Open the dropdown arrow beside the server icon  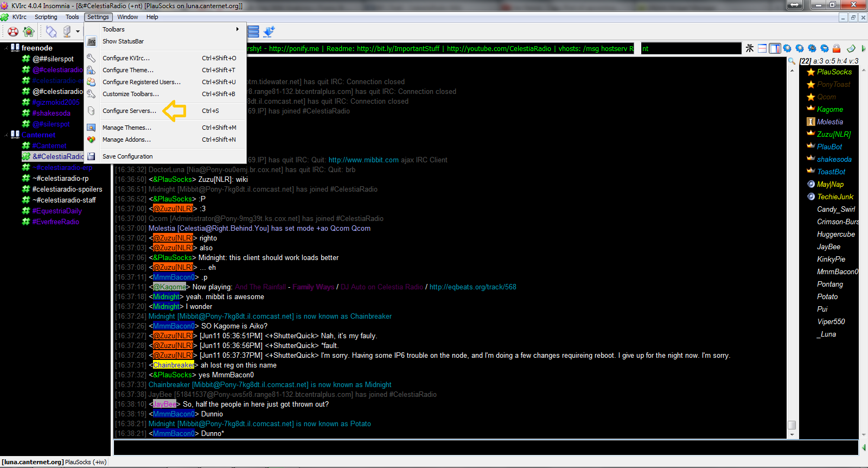click(78, 31)
